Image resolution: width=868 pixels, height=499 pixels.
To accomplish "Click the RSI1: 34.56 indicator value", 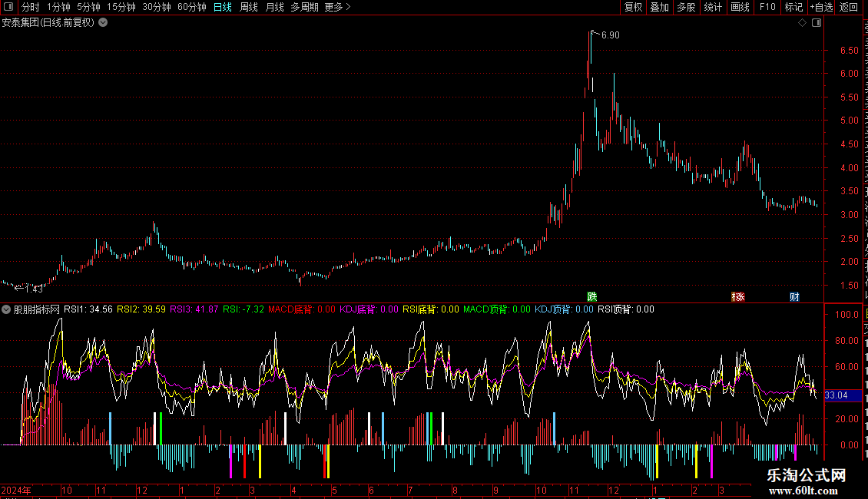I will pos(88,309).
